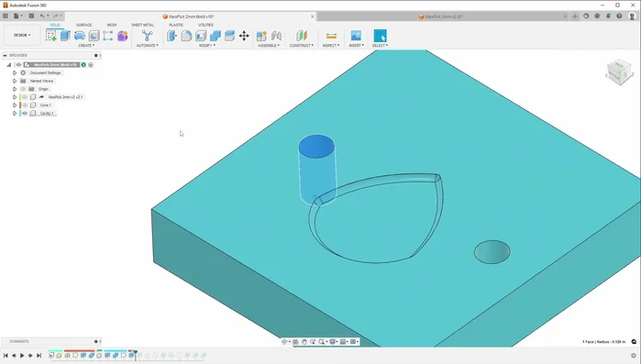
Task: Switch to the SHEET METAL tab
Action: click(143, 25)
